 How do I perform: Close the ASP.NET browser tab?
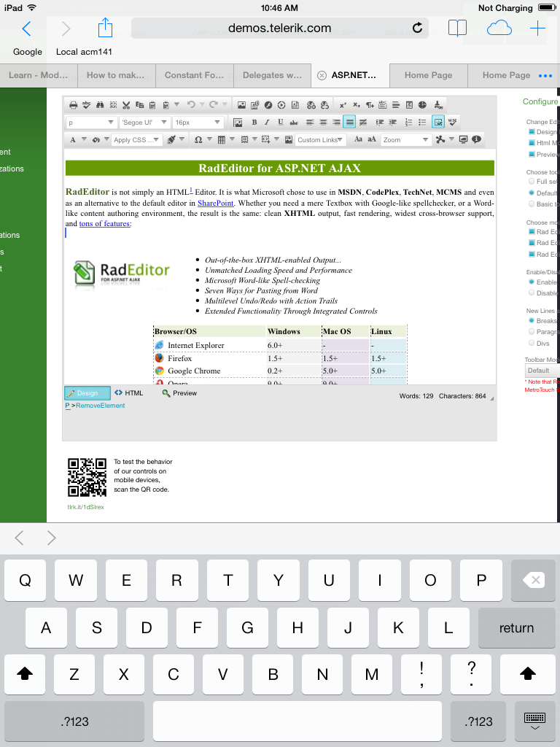[322, 75]
